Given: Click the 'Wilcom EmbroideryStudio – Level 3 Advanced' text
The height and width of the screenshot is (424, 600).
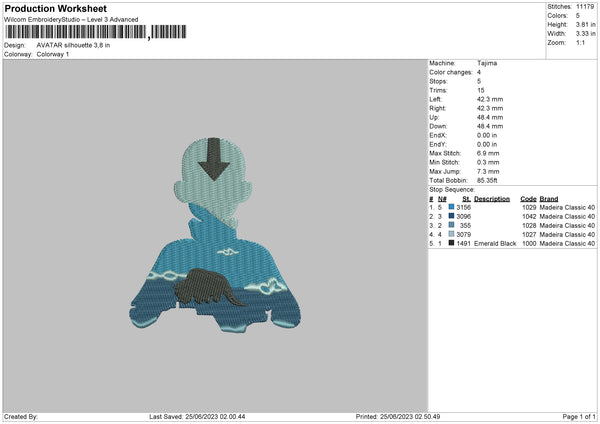Looking at the screenshot, I should click(71, 20).
